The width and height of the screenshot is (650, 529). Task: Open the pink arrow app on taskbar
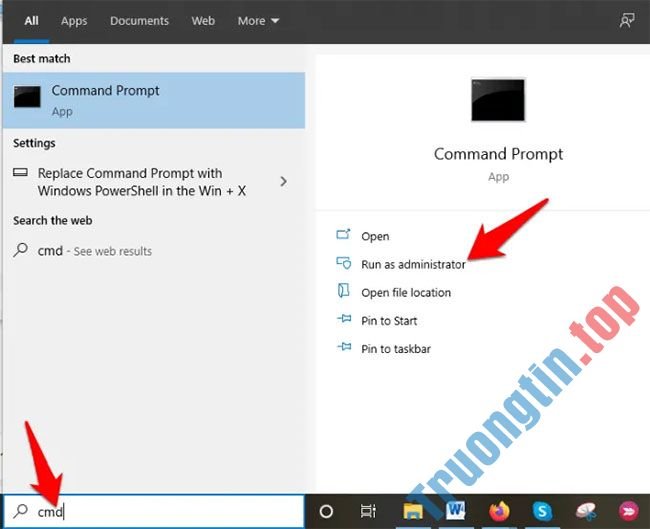628,511
